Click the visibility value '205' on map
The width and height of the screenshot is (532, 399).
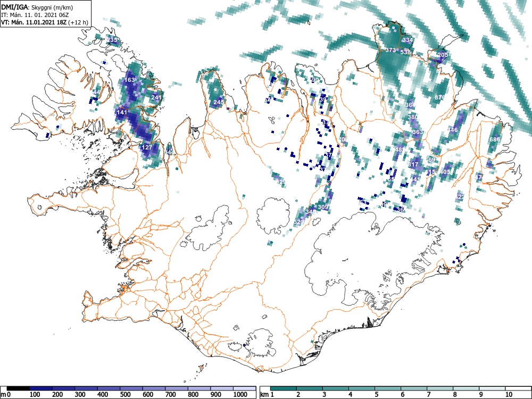[x=443, y=55]
